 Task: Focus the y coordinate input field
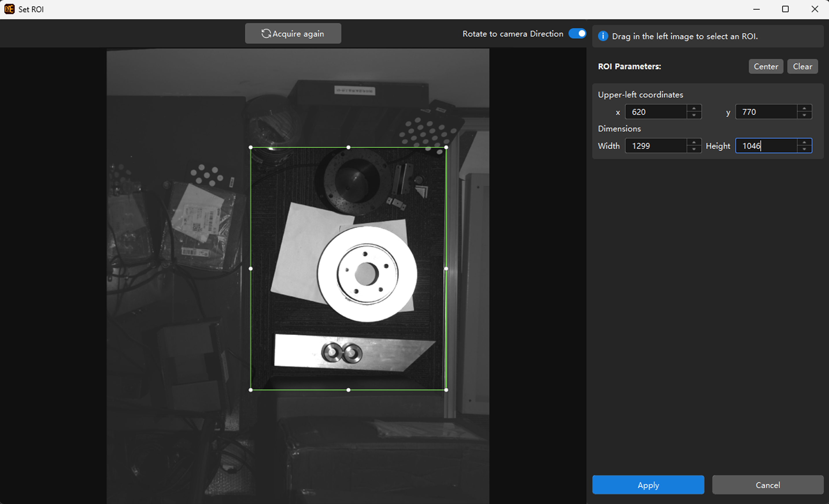pos(766,111)
